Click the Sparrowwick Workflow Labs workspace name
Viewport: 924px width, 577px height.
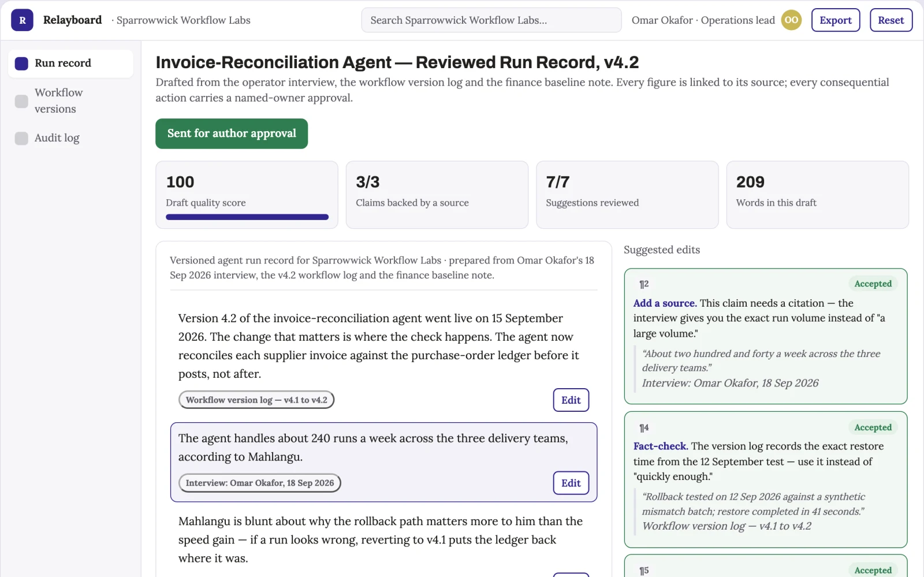(x=184, y=20)
